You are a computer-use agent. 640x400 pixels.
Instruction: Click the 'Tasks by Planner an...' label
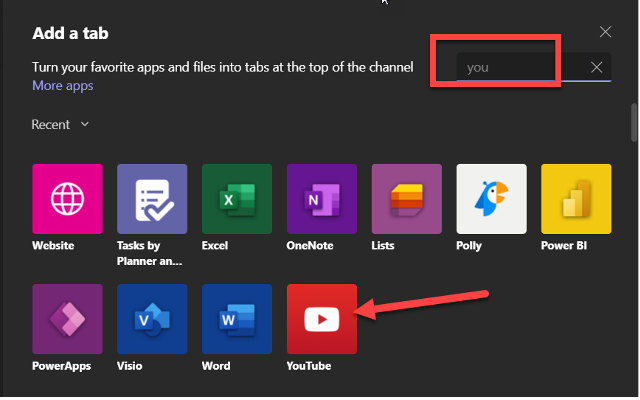pyautogui.click(x=149, y=253)
